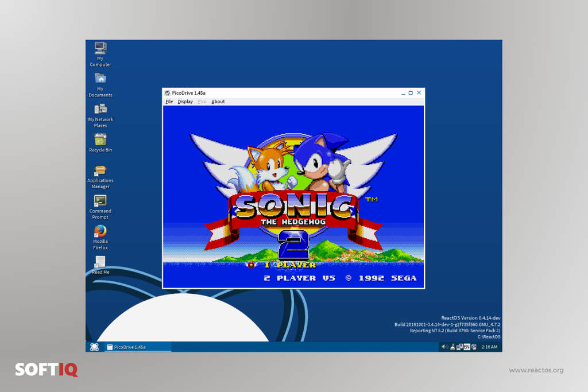Viewport: 588px width, 392px height.
Task: Click the 2 PLAYER VS game option
Action: (x=300, y=278)
